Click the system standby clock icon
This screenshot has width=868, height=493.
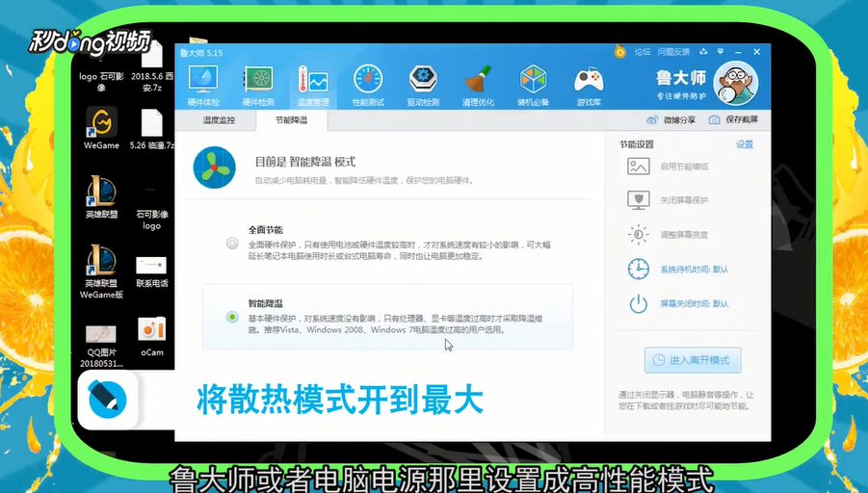[x=639, y=269]
